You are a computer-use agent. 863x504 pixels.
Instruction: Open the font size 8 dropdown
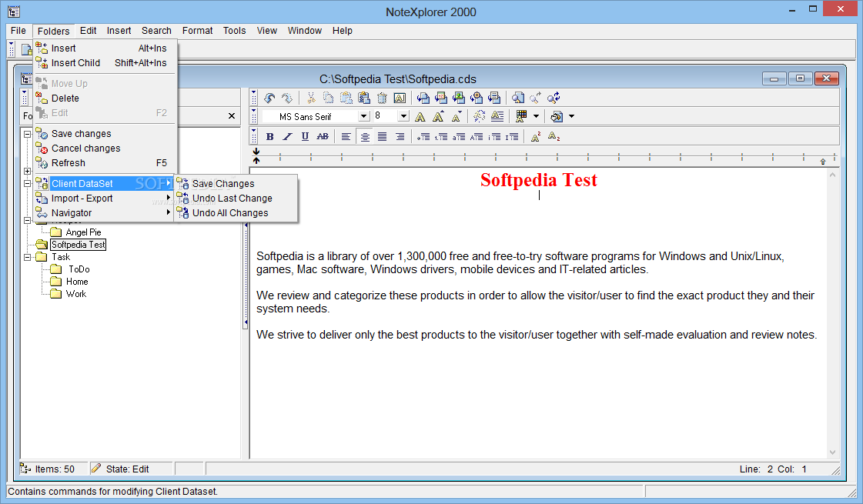pyautogui.click(x=403, y=117)
